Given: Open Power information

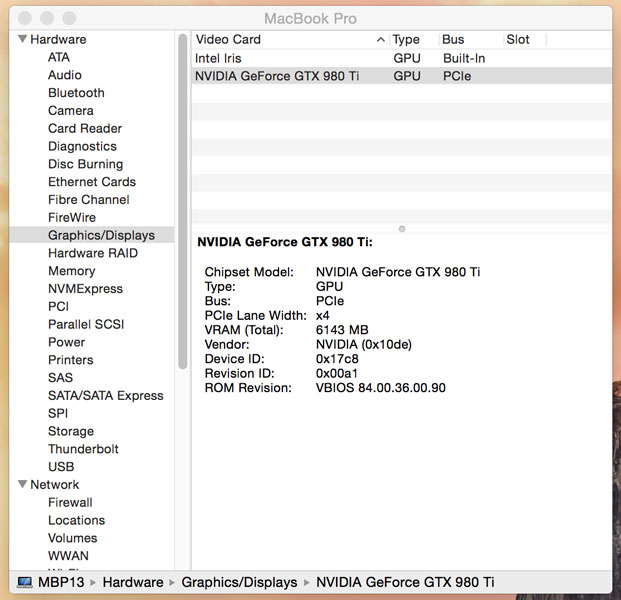Looking at the screenshot, I should pos(66,342).
